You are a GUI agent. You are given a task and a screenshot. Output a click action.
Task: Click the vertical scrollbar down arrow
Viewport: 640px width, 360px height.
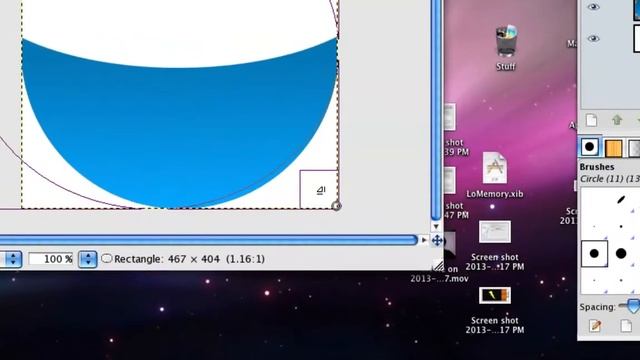pyautogui.click(x=436, y=227)
